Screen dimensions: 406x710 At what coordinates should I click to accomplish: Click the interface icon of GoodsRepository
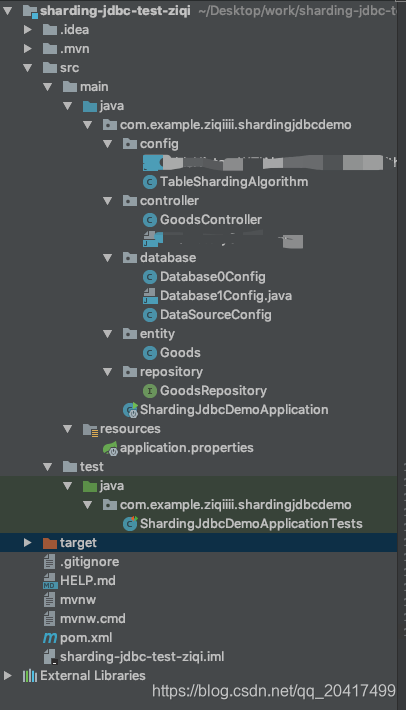tap(150, 391)
